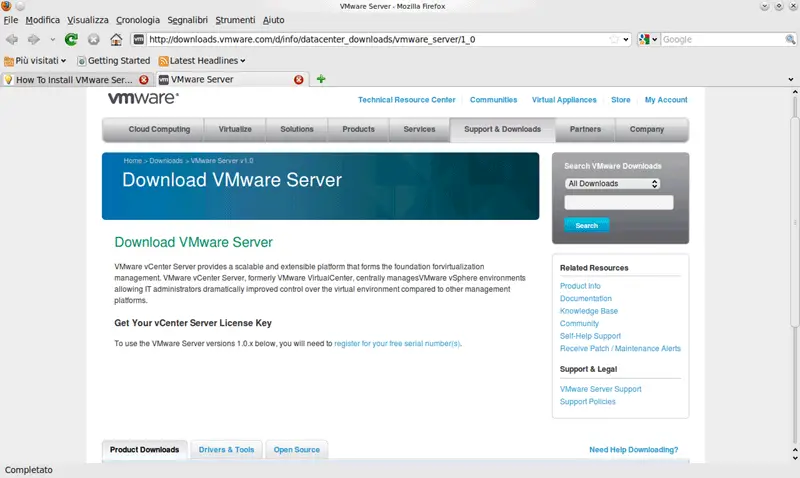
Task: Switch to the How To Install VMware Ser... tab
Action: coord(74,80)
